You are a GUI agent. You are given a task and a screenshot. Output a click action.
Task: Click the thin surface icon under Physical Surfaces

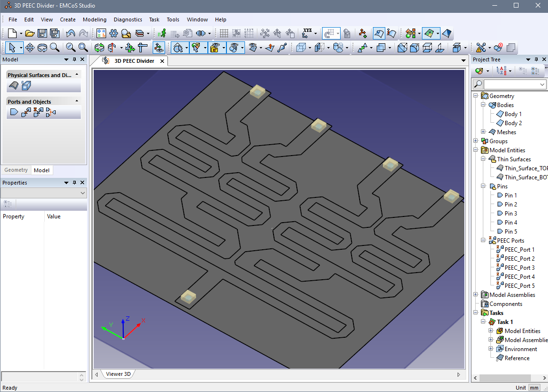pos(14,86)
